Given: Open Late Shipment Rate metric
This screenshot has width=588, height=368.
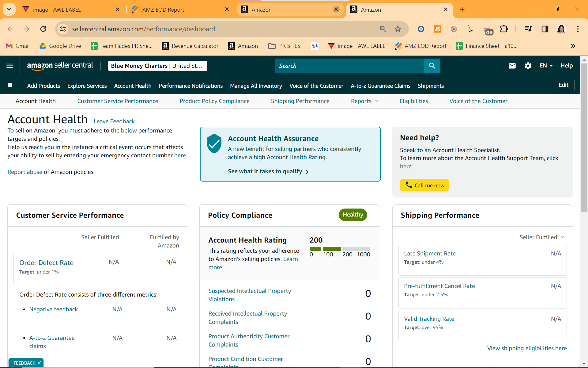Looking at the screenshot, I should (x=430, y=254).
